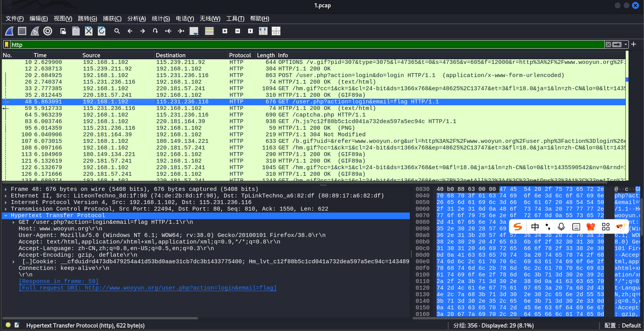This screenshot has width=644, height=331.
Task: Jump to the last packet
Action: (181, 31)
